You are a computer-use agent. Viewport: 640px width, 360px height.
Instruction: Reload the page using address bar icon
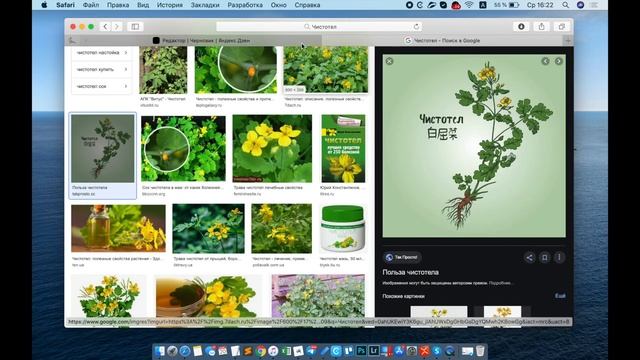click(x=416, y=27)
